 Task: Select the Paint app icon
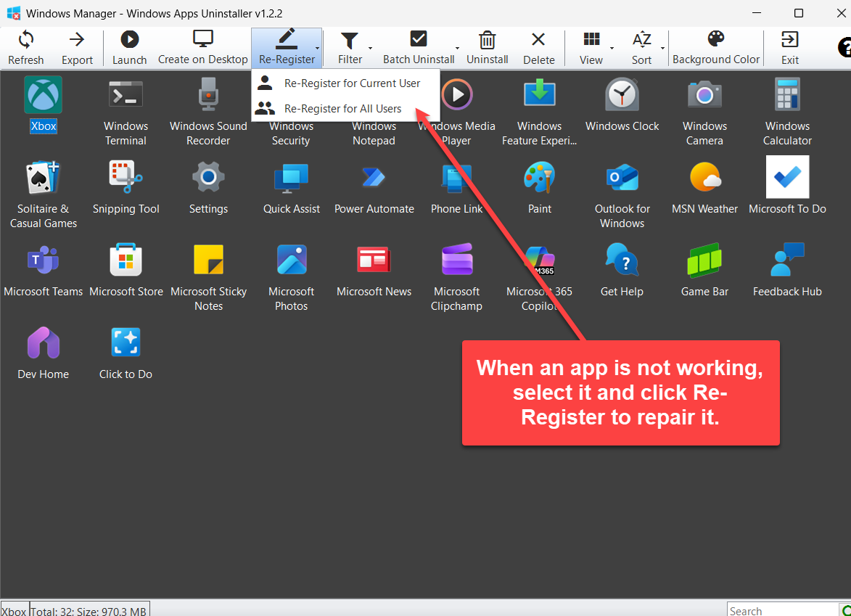pyautogui.click(x=540, y=177)
